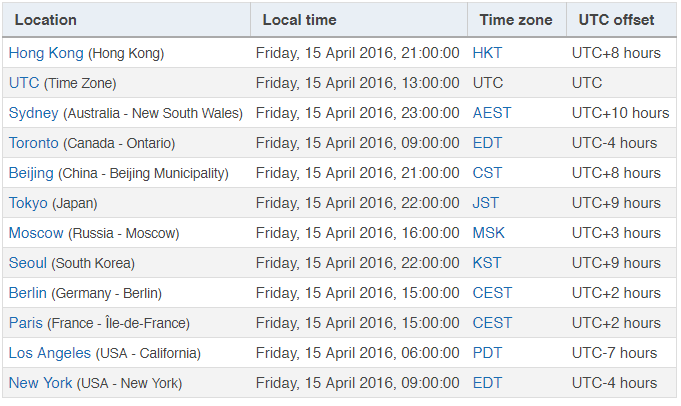Click the JST time zone link
The width and height of the screenshot is (681, 406).
pos(486,203)
